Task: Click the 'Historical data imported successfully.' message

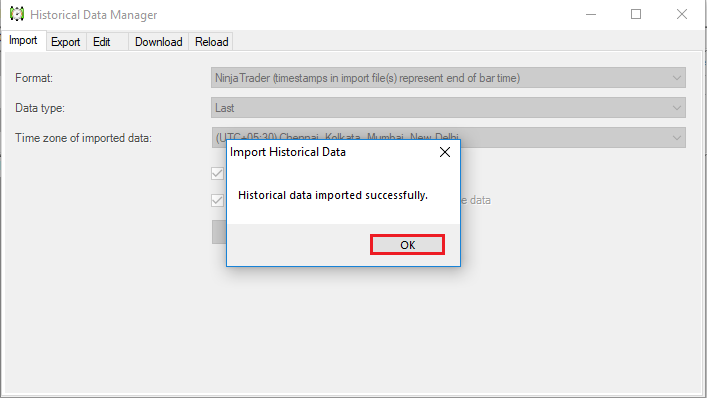Action: (x=333, y=195)
